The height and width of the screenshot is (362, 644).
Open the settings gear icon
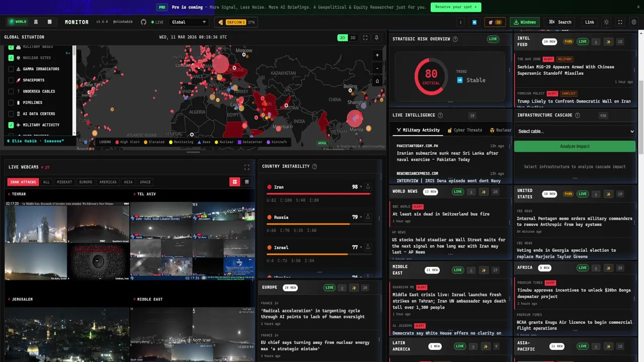point(634,22)
